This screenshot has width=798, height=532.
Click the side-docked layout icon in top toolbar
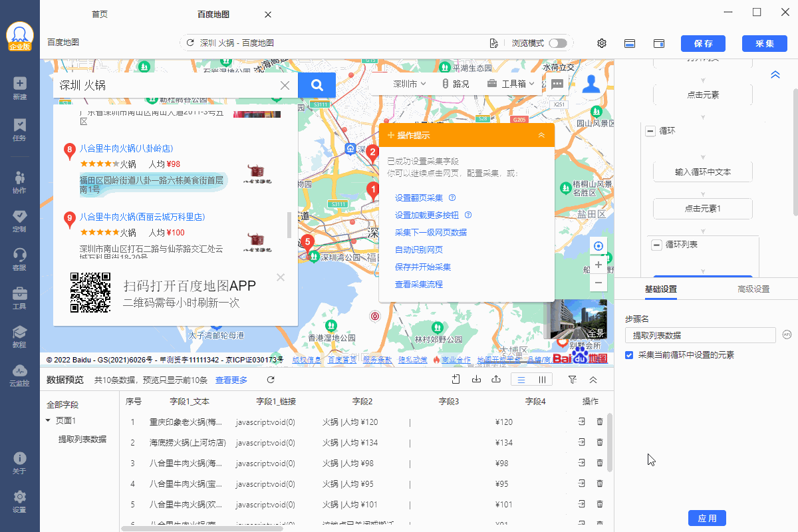coord(659,43)
